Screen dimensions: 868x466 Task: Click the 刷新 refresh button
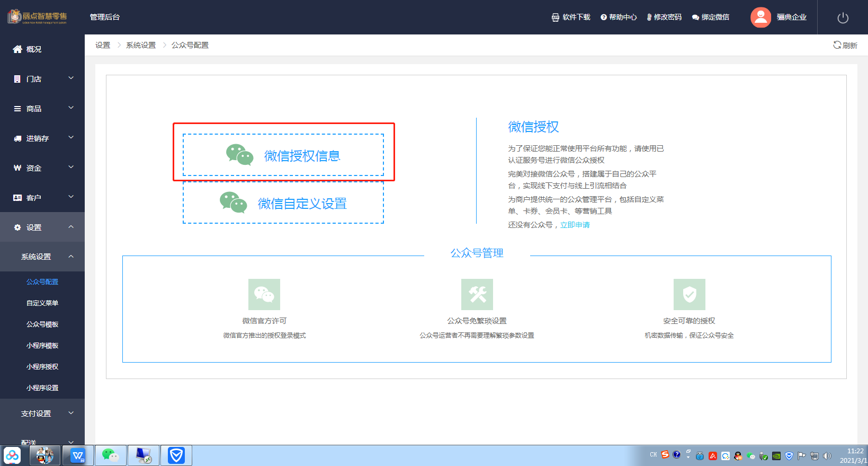point(845,45)
